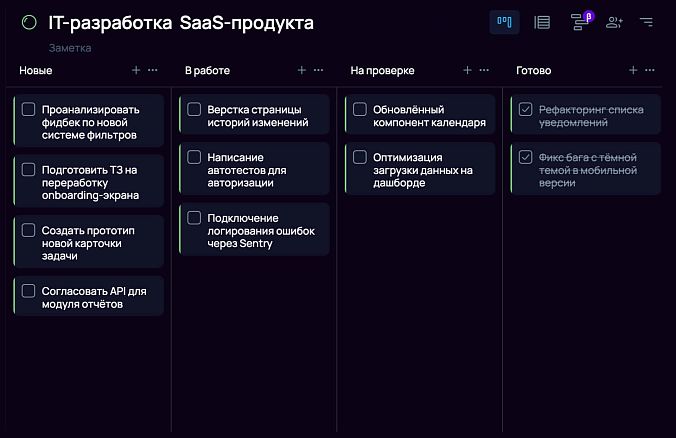
Task: Check the Согласовать API для модуля отчётов task
Action: [28, 292]
